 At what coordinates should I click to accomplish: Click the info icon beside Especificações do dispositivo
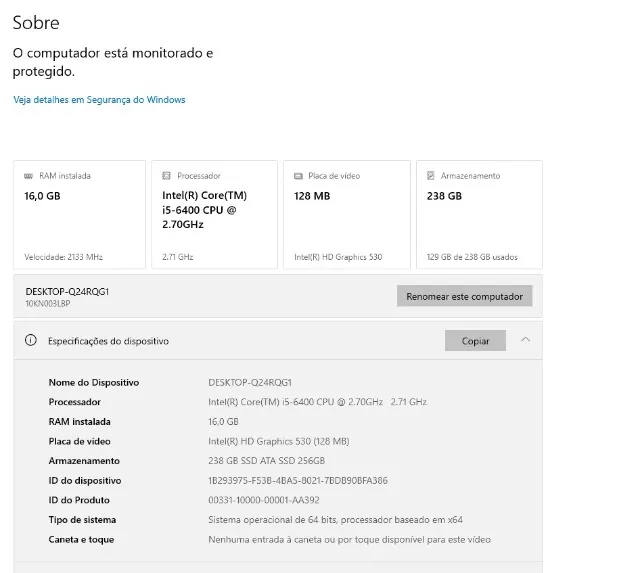31,340
